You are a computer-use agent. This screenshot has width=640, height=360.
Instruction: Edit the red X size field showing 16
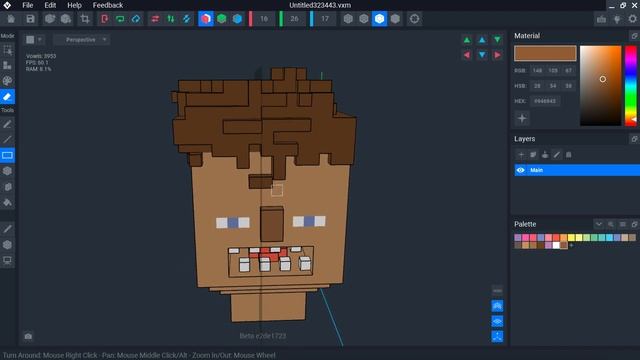coord(264,19)
